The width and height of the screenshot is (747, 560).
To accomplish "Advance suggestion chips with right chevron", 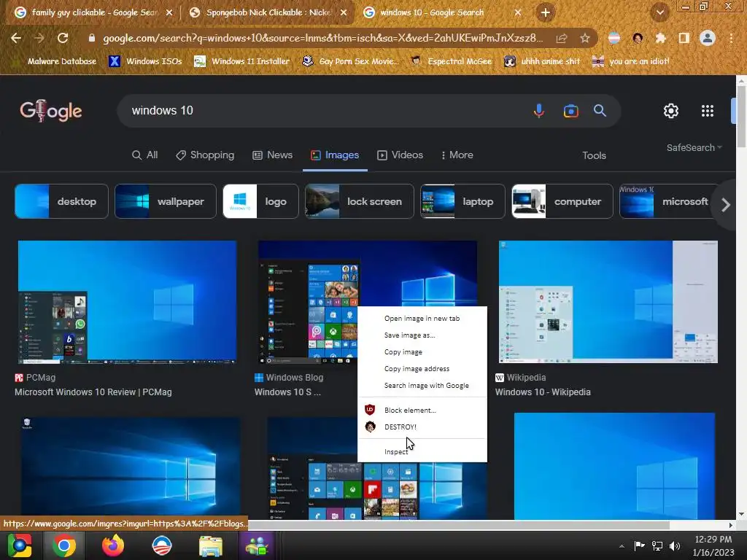I will click(726, 205).
